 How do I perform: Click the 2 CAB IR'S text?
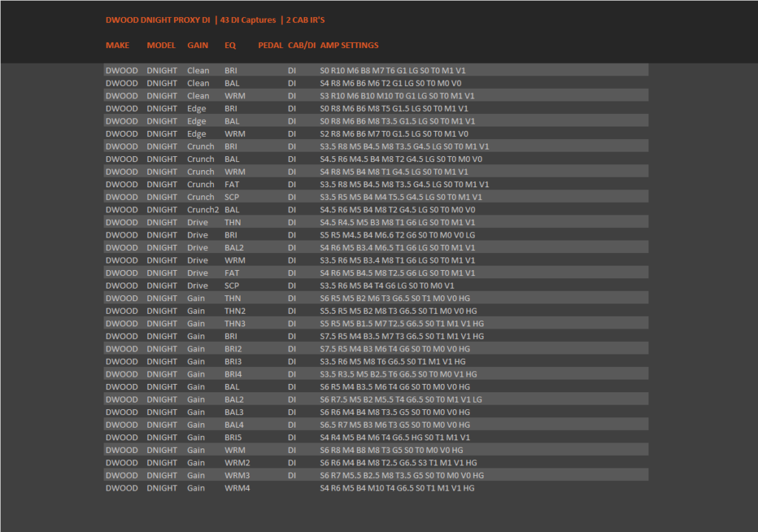click(x=305, y=20)
